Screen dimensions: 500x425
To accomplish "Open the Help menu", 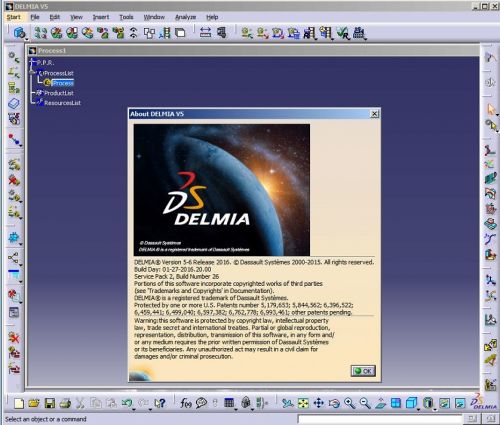I will point(212,17).
